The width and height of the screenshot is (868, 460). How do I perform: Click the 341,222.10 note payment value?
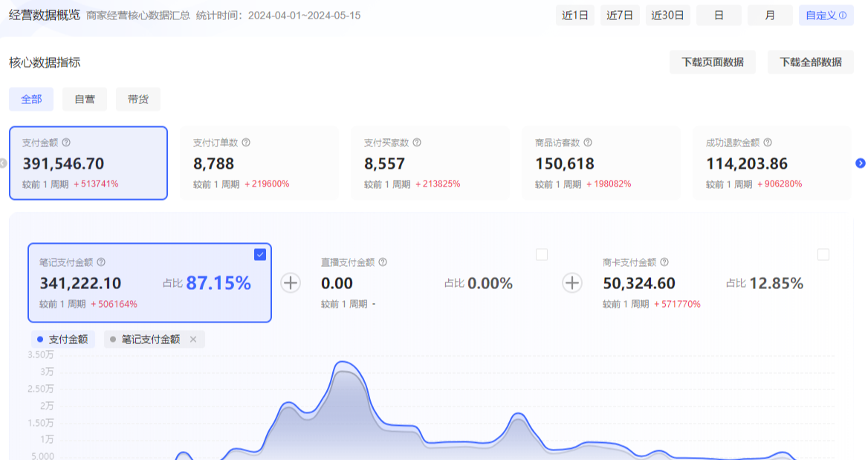pos(80,283)
